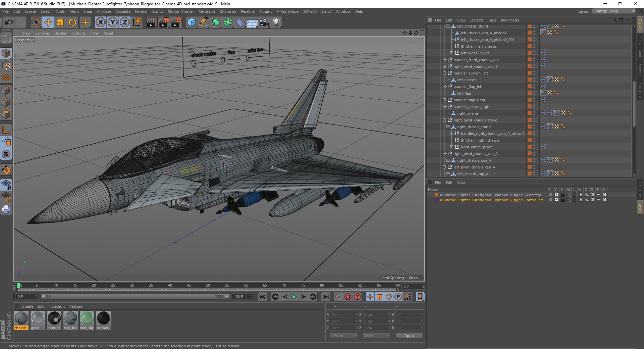
Task: Enable the Axis mode L icon
Action: coord(6,130)
